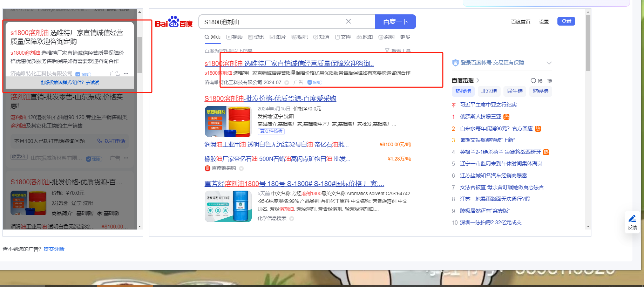Screen dimensions: 644x287
Task: Select the 北京榜 hot list tab
Action: point(489,91)
